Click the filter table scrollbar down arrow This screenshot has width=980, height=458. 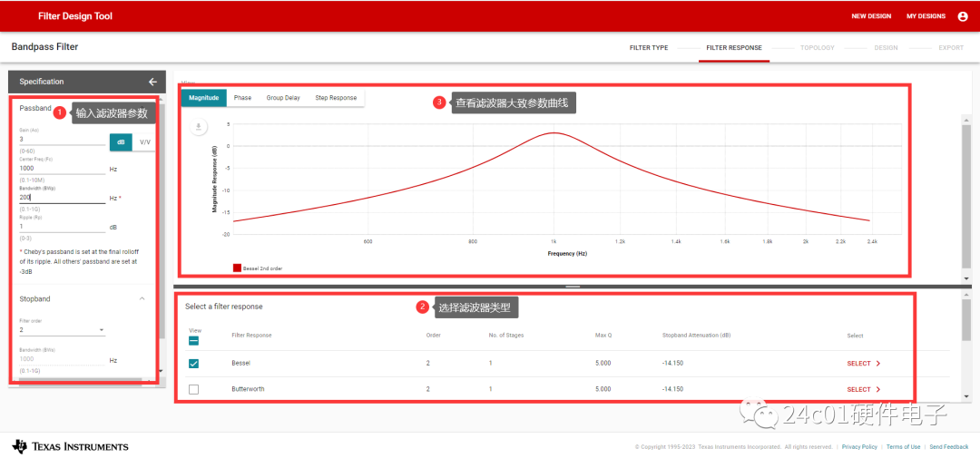point(966,396)
